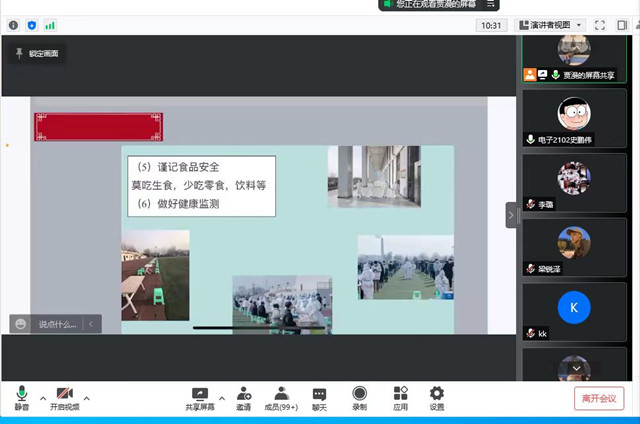Open the 演讲者视图 view dropdown

550,25
